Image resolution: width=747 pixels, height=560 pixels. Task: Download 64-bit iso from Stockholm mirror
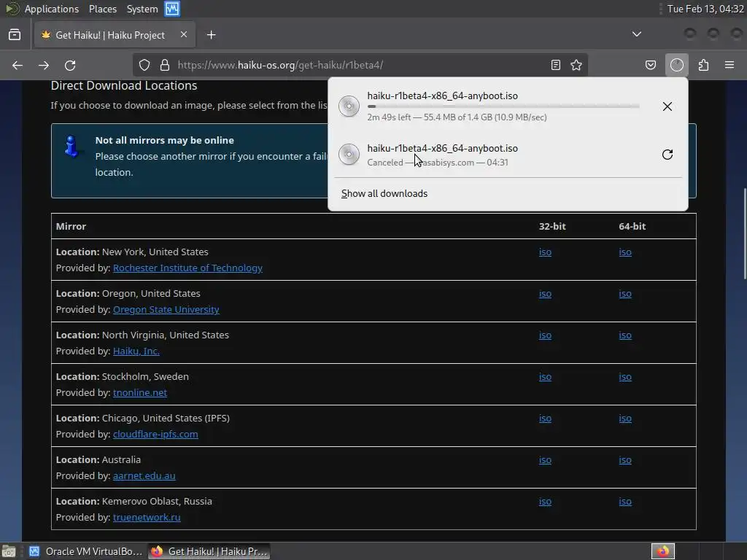click(x=625, y=377)
